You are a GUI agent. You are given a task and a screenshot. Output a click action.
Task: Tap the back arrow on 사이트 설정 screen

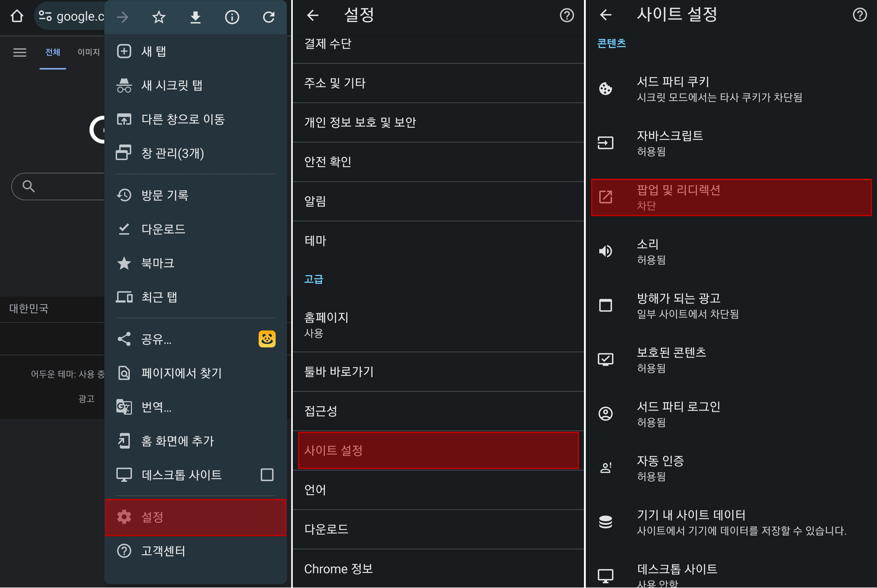pos(606,15)
